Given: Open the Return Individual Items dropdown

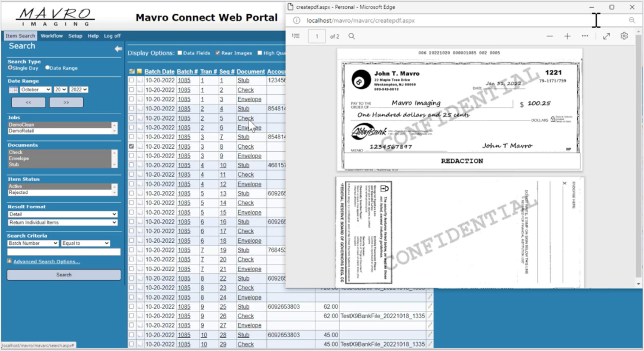Looking at the screenshot, I should click(x=62, y=223).
